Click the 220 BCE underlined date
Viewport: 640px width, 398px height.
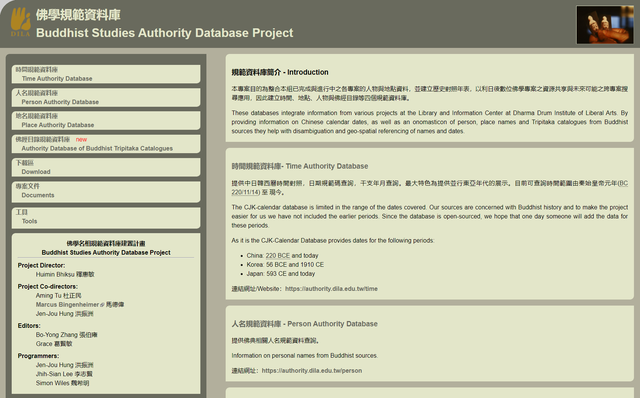(278, 256)
